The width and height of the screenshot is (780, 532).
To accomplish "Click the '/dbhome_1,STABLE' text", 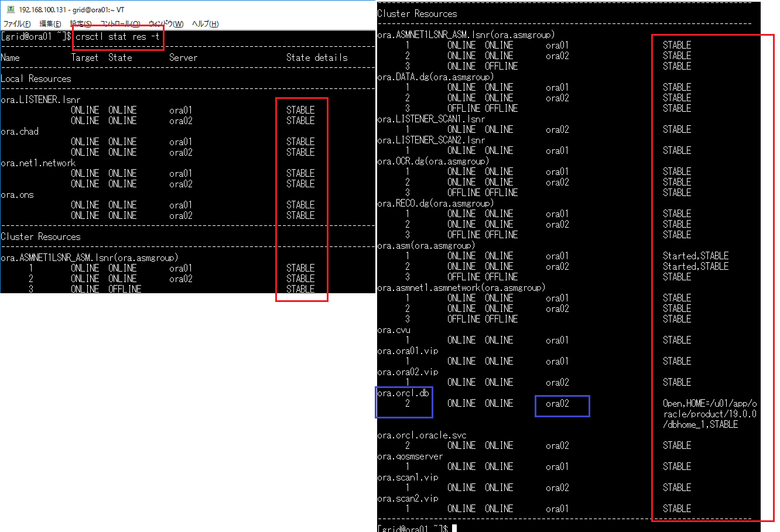I will click(700, 424).
